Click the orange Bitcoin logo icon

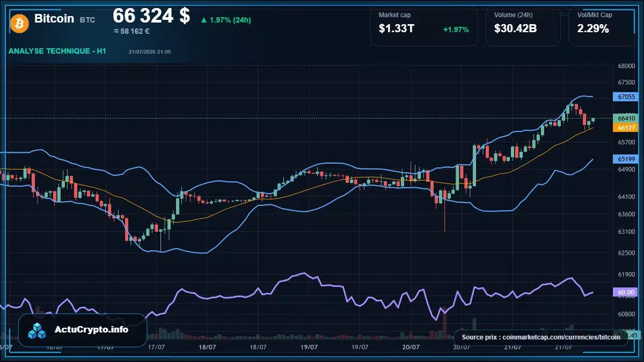pos(19,23)
